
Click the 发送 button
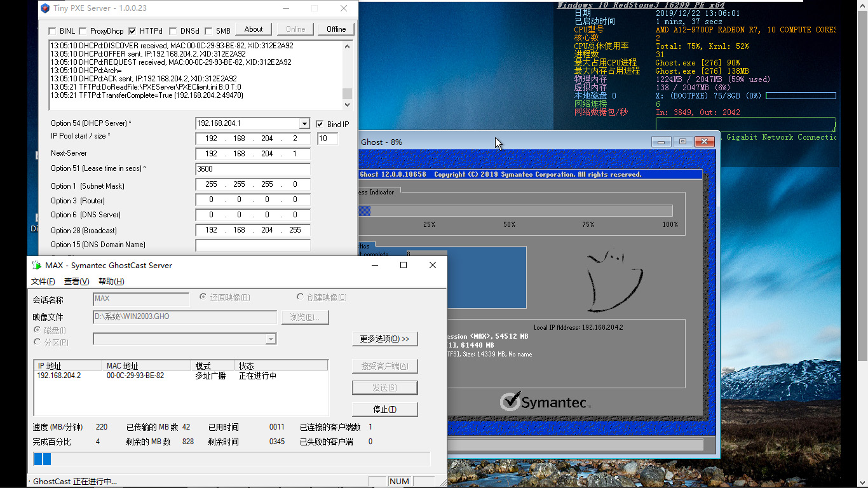384,388
